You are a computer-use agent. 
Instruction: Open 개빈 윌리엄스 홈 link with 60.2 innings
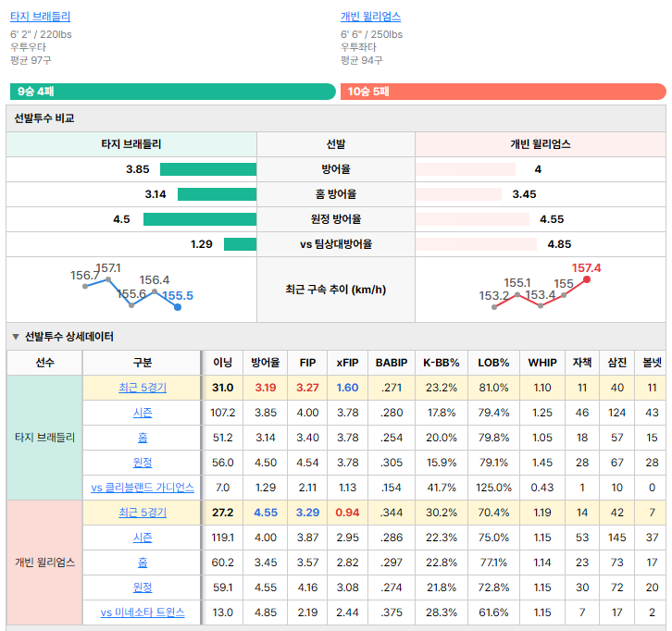pos(143,563)
